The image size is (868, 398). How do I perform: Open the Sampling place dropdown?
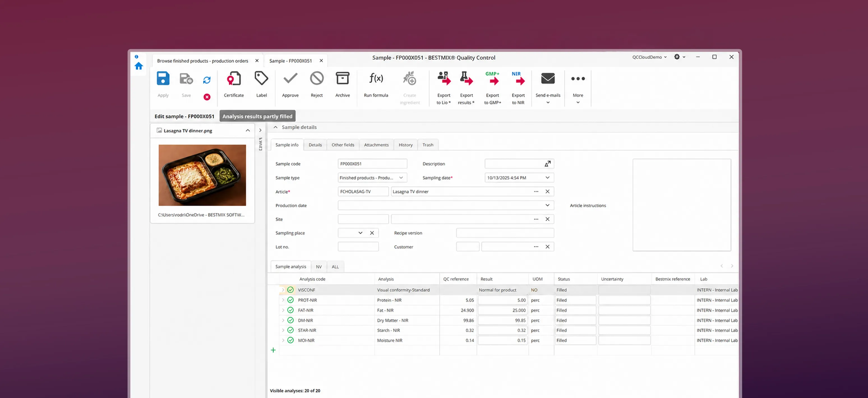click(x=360, y=233)
